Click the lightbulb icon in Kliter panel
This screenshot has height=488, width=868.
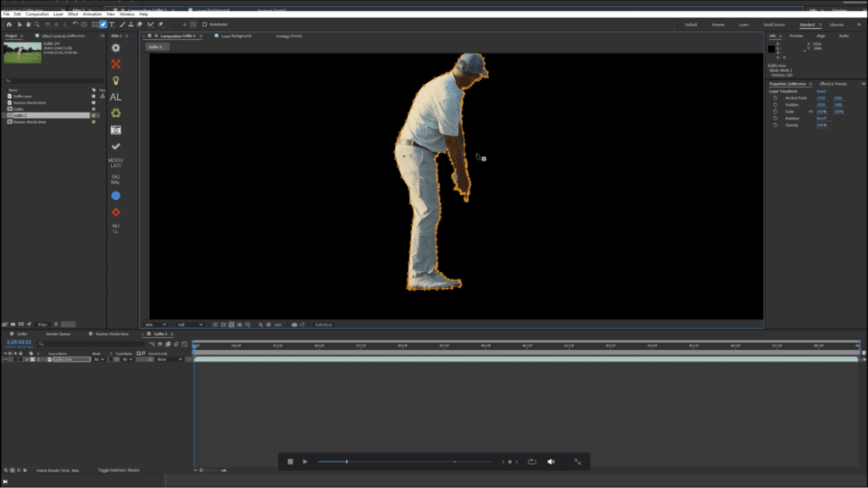(x=116, y=80)
